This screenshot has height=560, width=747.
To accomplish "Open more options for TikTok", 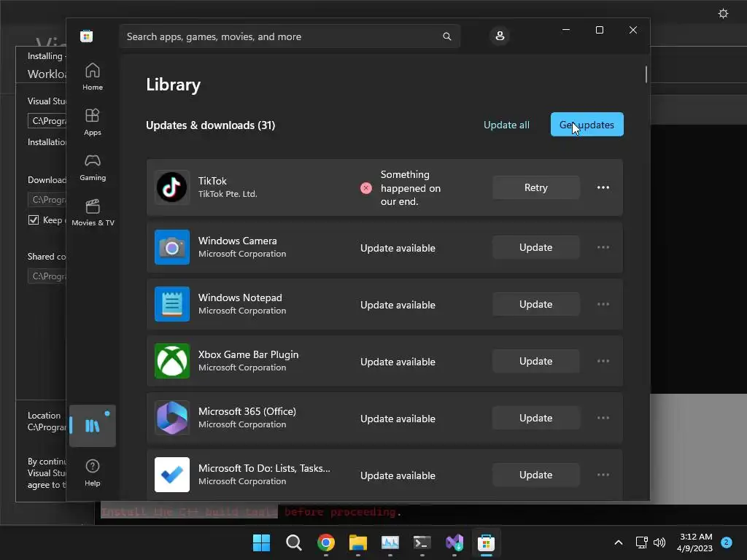I will [603, 187].
